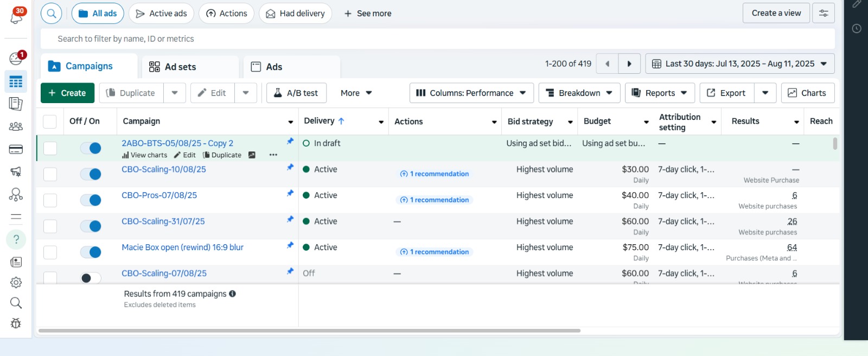The image size is (868, 356).
Task: Select the All ads view
Action: coord(98,14)
